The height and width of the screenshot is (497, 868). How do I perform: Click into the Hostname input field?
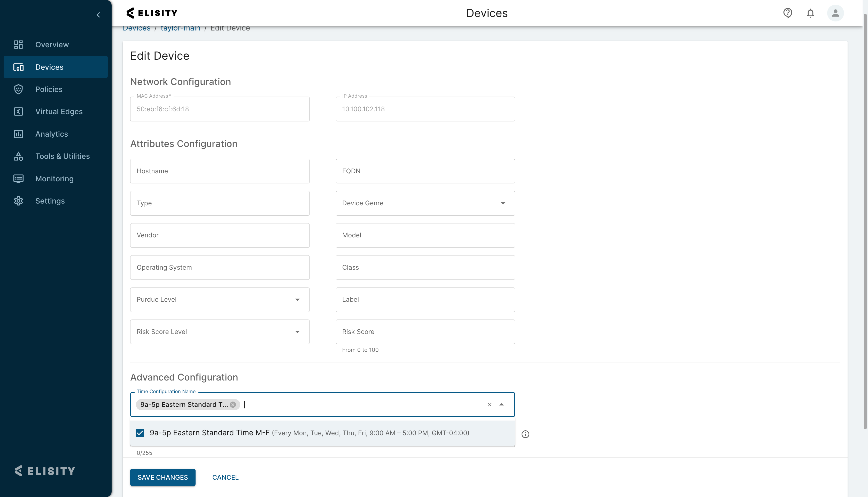(x=220, y=171)
